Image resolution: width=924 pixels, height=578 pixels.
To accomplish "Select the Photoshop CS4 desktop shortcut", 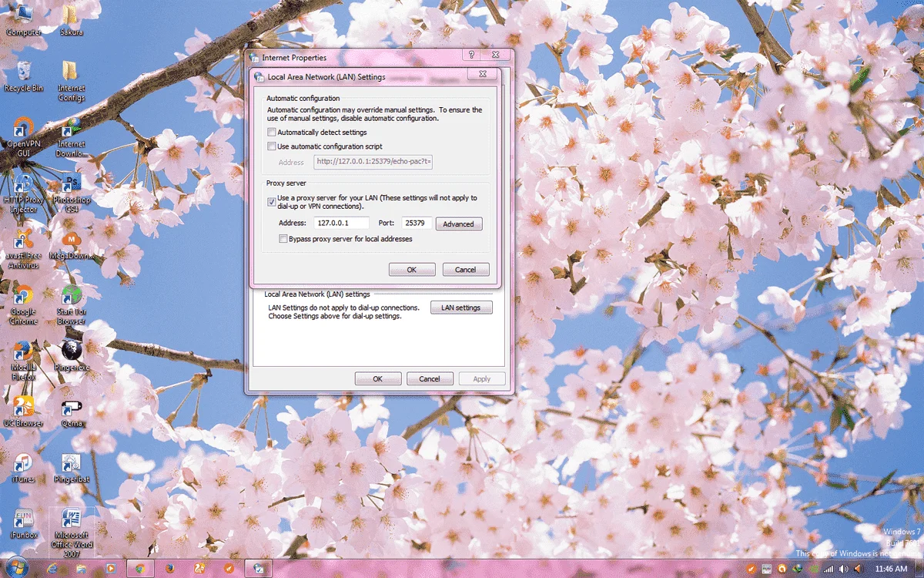I will [x=71, y=193].
